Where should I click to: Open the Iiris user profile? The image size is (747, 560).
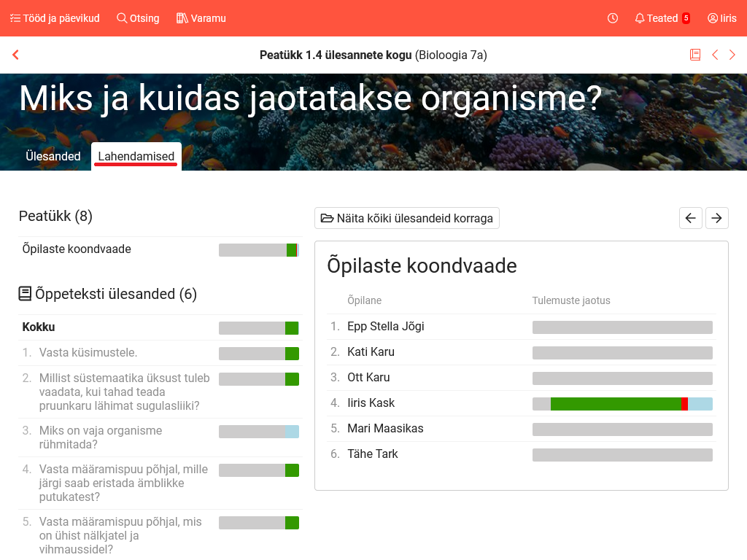coord(721,18)
